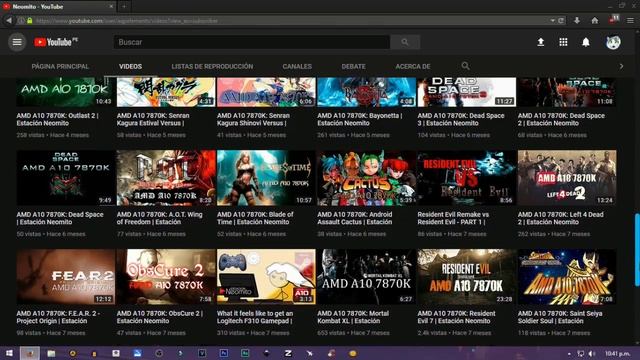This screenshot has height=360, width=640.
Task: Open the notifications bell
Action: [x=586, y=42]
